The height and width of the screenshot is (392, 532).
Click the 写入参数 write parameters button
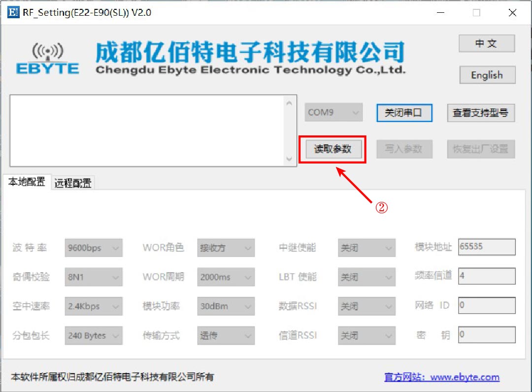tap(404, 149)
